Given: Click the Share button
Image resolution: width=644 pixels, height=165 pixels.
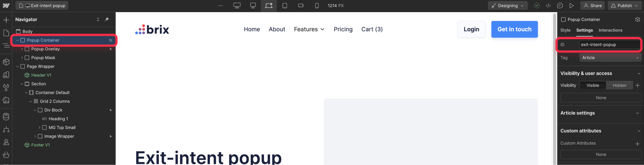Looking at the screenshot, I should [592, 6].
